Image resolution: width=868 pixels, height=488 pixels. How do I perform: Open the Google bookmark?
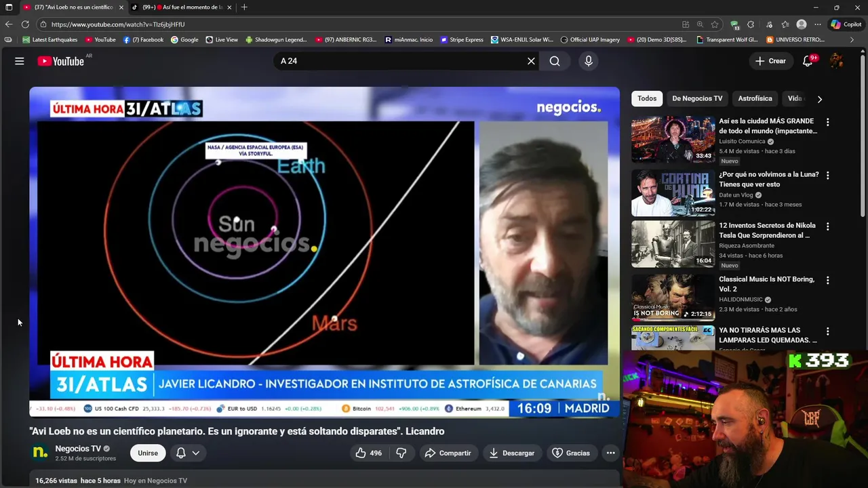pos(184,40)
